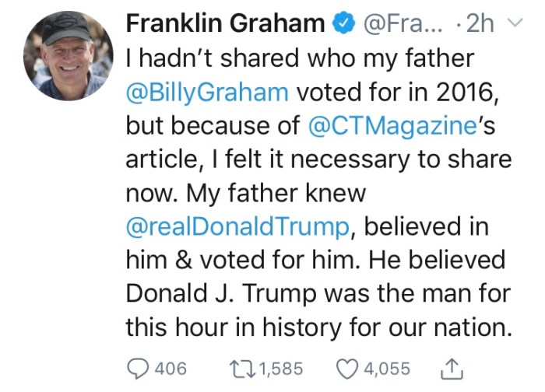The width and height of the screenshot is (545, 392).
Task: Click the 406 replies count
Action: coord(170,367)
